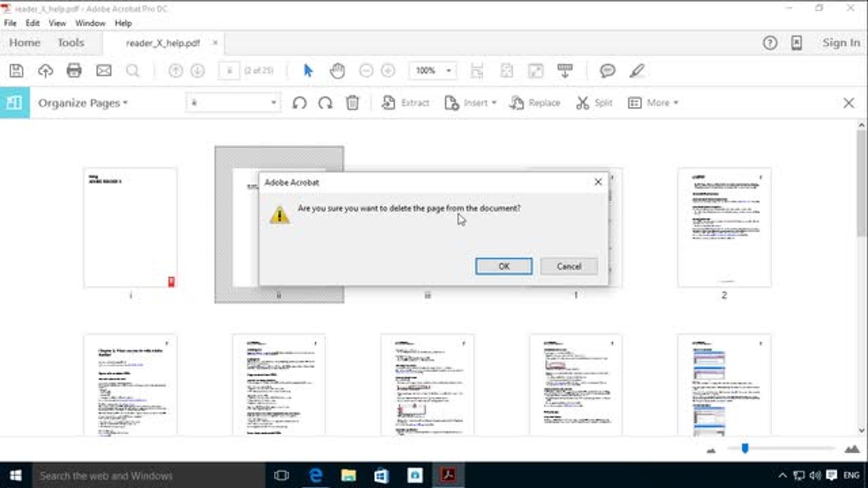Click the Save file icon

pyautogui.click(x=17, y=71)
